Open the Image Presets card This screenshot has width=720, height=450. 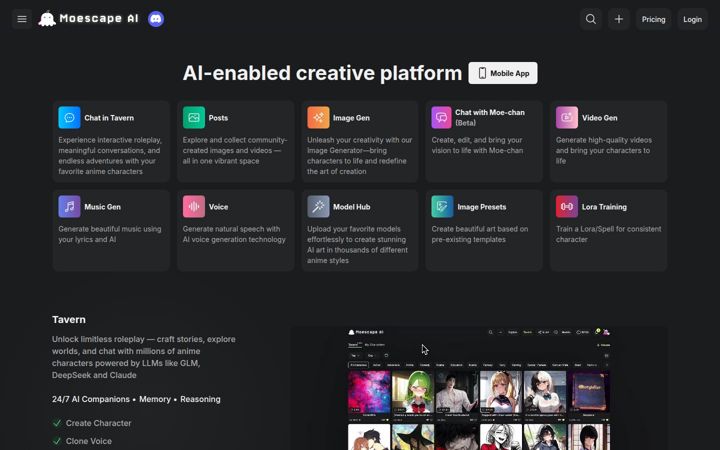(x=484, y=231)
